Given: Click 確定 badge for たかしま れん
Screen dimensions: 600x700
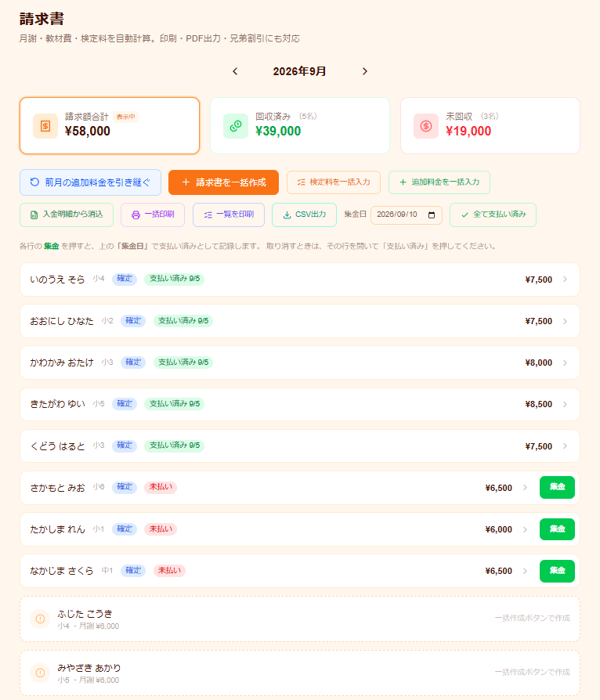Looking at the screenshot, I should [125, 529].
